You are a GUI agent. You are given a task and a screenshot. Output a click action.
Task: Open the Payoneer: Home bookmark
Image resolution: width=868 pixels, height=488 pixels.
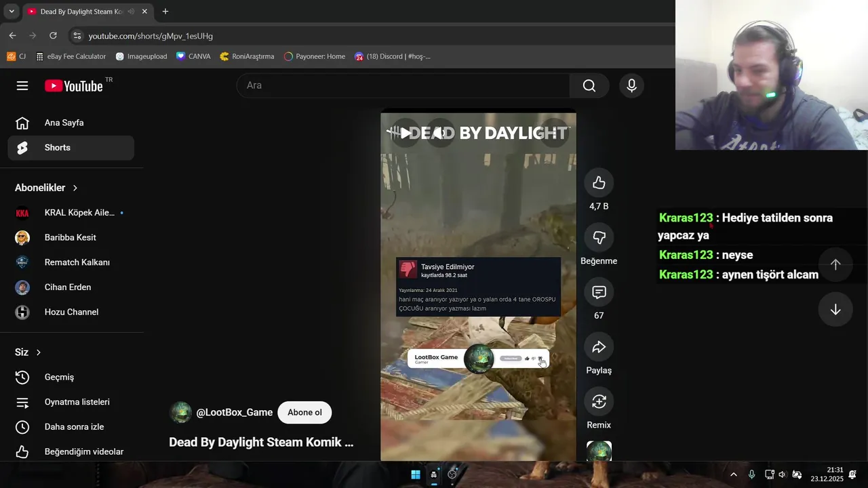pyautogui.click(x=315, y=56)
